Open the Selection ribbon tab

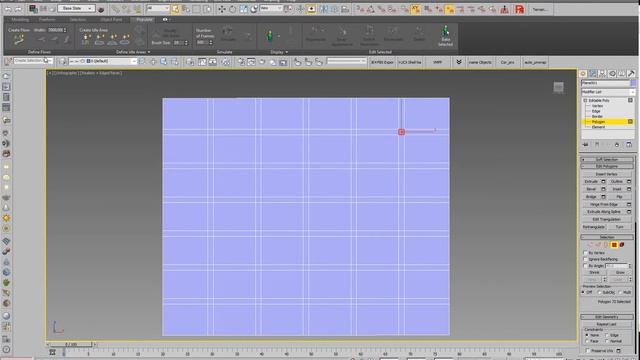(78, 20)
